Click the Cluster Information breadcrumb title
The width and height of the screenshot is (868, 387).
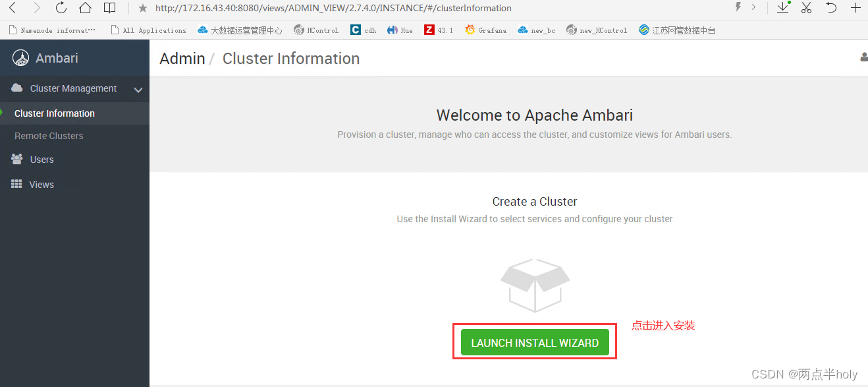[x=291, y=59]
